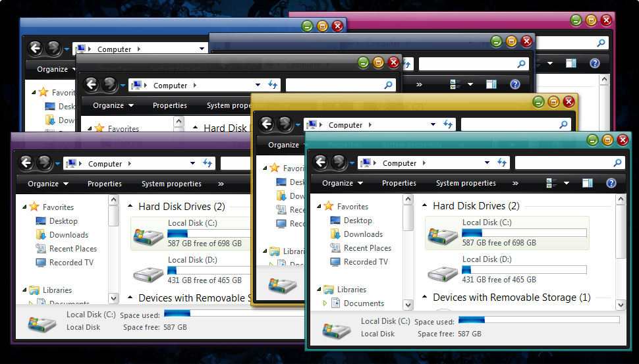Select Downloads in purple window sidebar
This screenshot has width=639, height=364.
69,235
